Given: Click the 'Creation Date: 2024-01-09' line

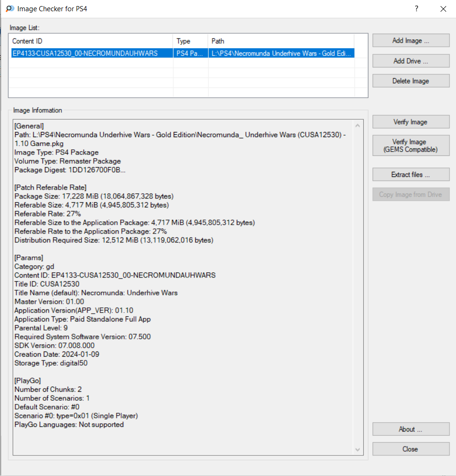Looking at the screenshot, I should [x=57, y=355].
